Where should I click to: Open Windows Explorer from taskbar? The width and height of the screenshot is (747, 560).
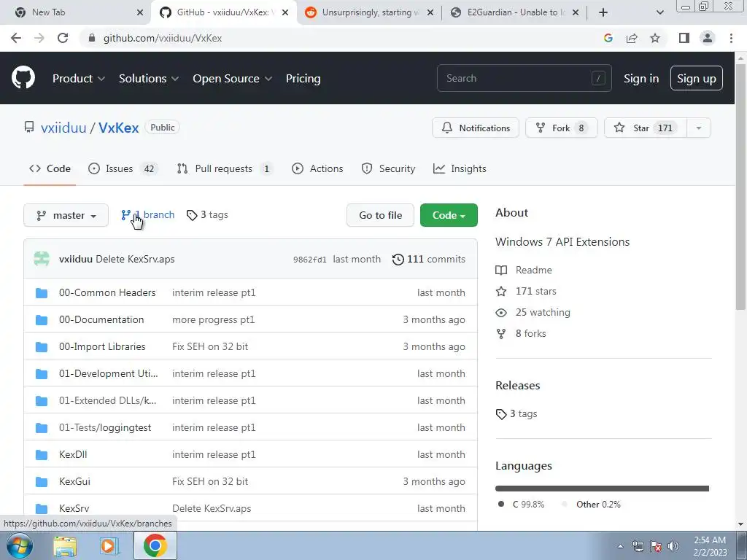pyautogui.click(x=65, y=545)
